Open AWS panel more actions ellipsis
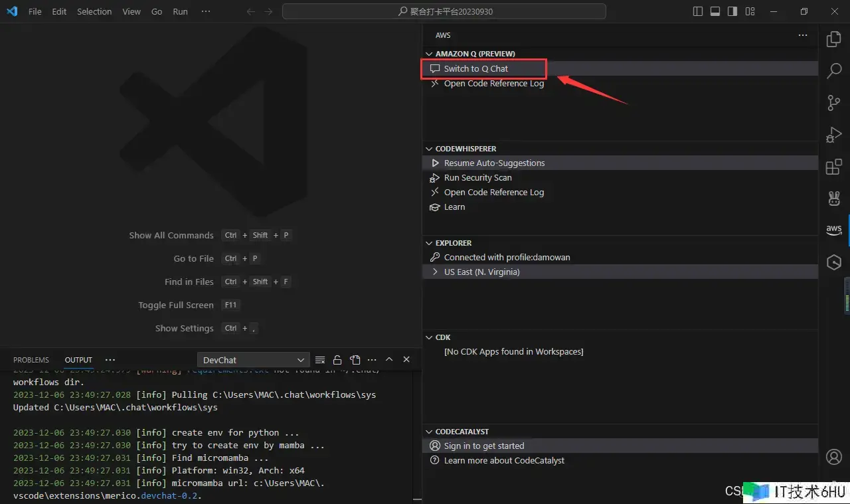Screen dimensions: 850x504 [803, 35]
